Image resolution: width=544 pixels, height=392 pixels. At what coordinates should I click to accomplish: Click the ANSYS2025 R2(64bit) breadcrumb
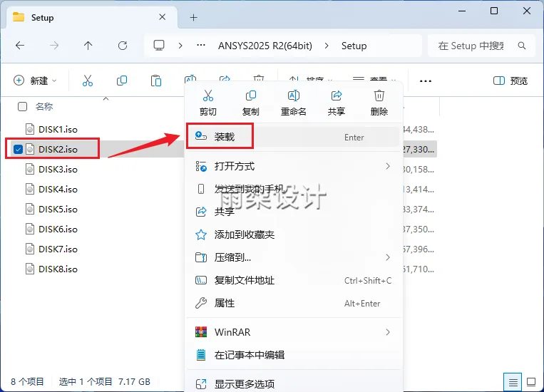(x=265, y=46)
